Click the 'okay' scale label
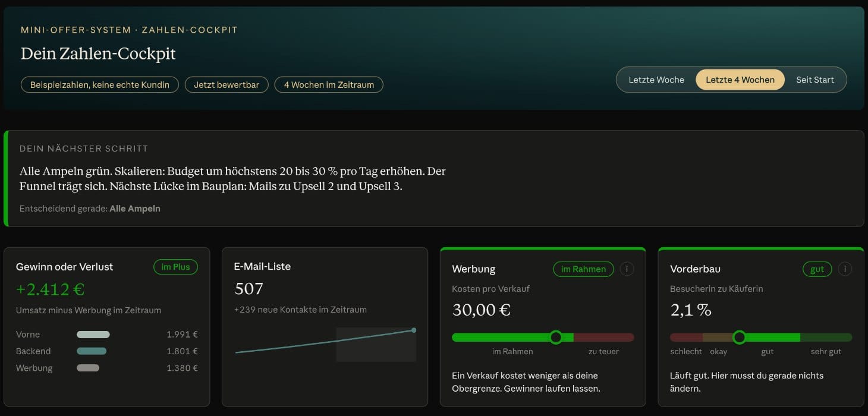The width and height of the screenshot is (868, 416). tap(718, 351)
